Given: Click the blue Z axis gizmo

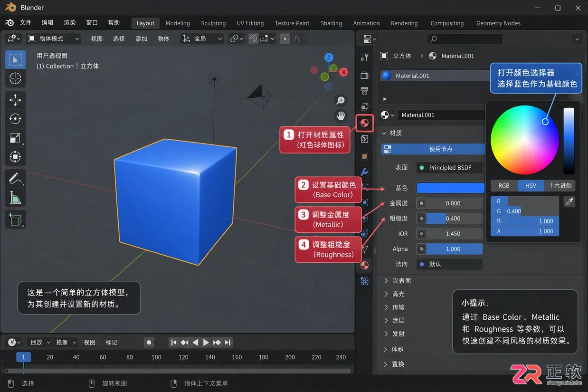Looking at the screenshot, I should pyautogui.click(x=329, y=58).
